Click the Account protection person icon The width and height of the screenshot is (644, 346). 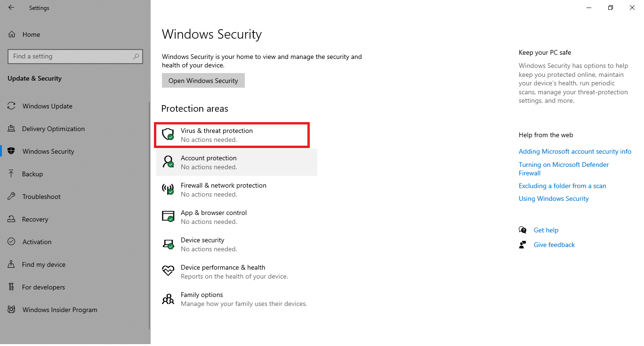[168, 162]
